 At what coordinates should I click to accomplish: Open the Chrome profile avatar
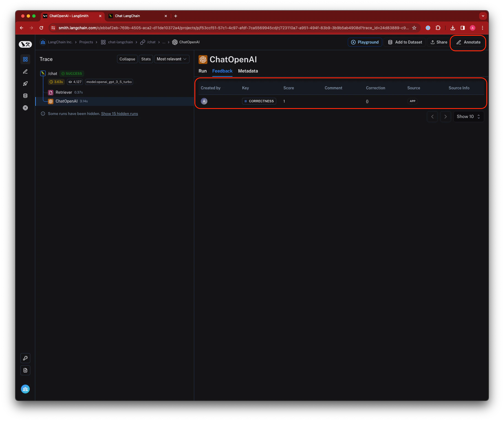(473, 28)
